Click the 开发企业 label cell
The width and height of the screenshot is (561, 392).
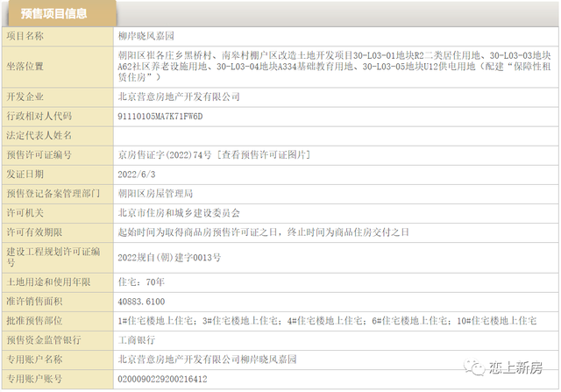pos(58,97)
